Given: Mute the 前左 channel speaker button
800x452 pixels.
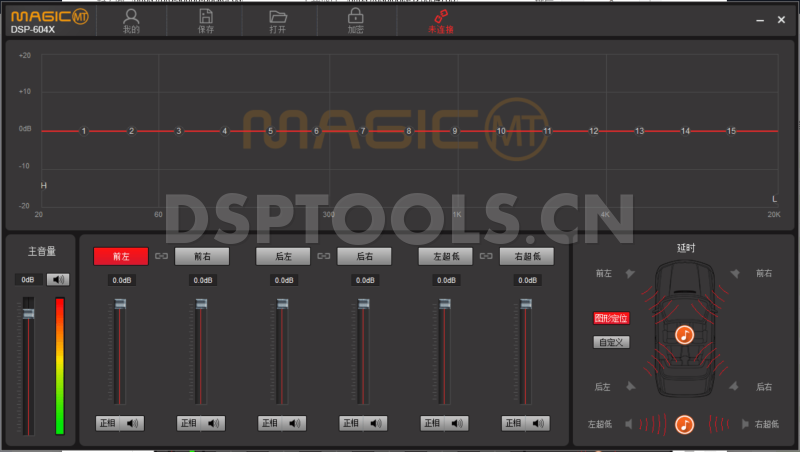Looking at the screenshot, I should click(133, 423).
